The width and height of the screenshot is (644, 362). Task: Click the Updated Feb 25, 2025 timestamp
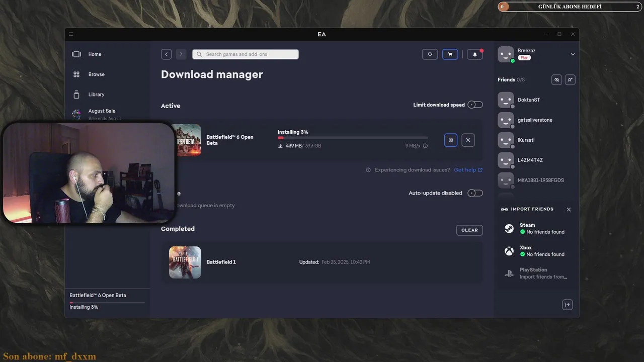point(335,262)
